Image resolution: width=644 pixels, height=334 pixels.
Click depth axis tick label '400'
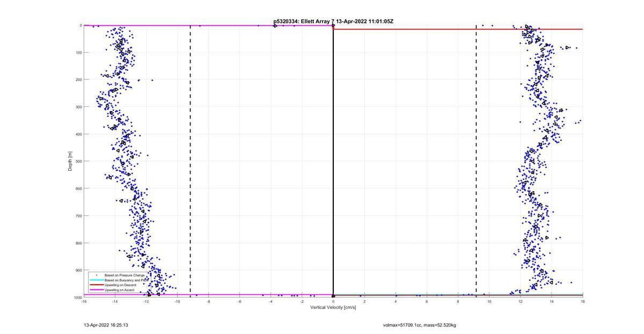[x=78, y=134]
